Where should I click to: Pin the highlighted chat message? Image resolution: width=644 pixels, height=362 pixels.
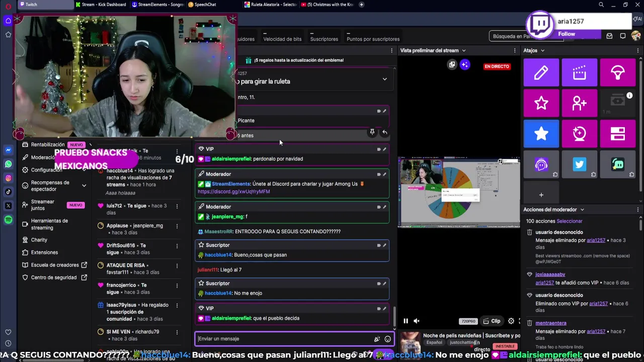pos(372,132)
